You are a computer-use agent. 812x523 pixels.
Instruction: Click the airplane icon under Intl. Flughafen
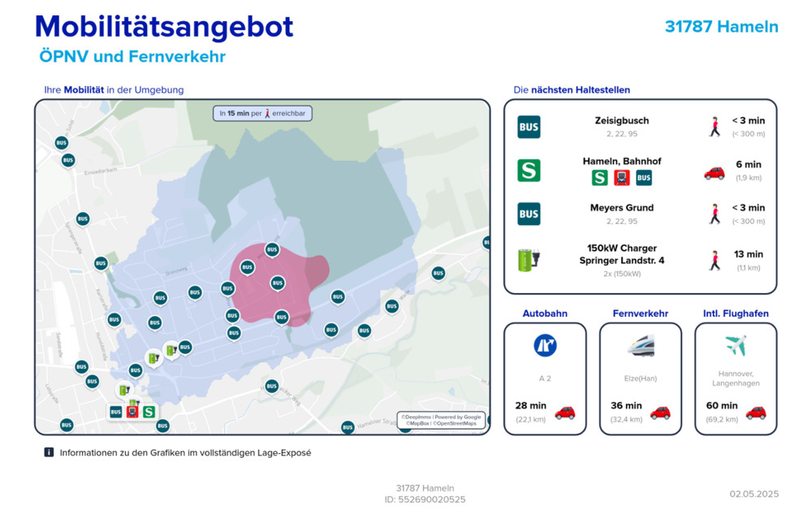pos(736,346)
